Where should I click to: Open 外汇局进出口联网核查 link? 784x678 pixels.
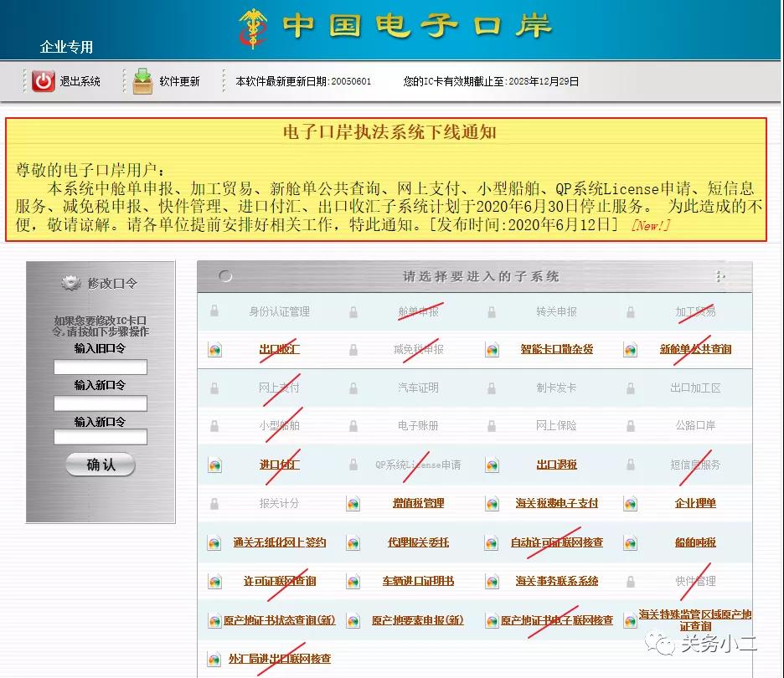[x=279, y=659]
